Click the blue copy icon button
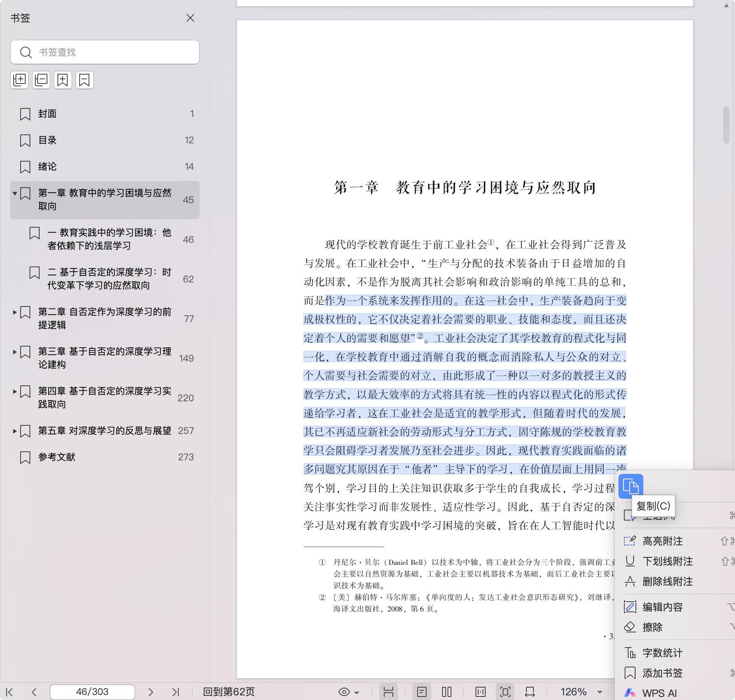735x700 pixels. (x=630, y=486)
